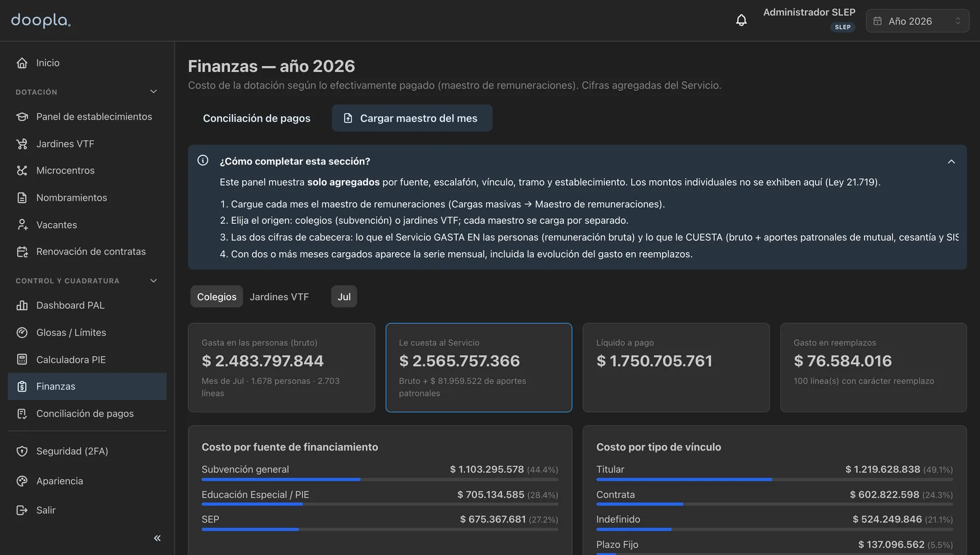
Task: Open Finanzas in the sidebar
Action: pos(87,387)
